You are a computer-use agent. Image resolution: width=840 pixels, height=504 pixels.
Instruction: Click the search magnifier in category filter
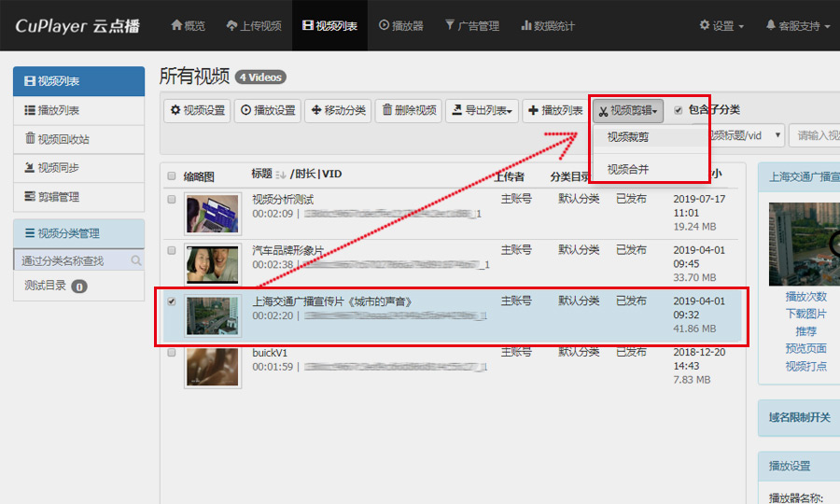[136, 260]
